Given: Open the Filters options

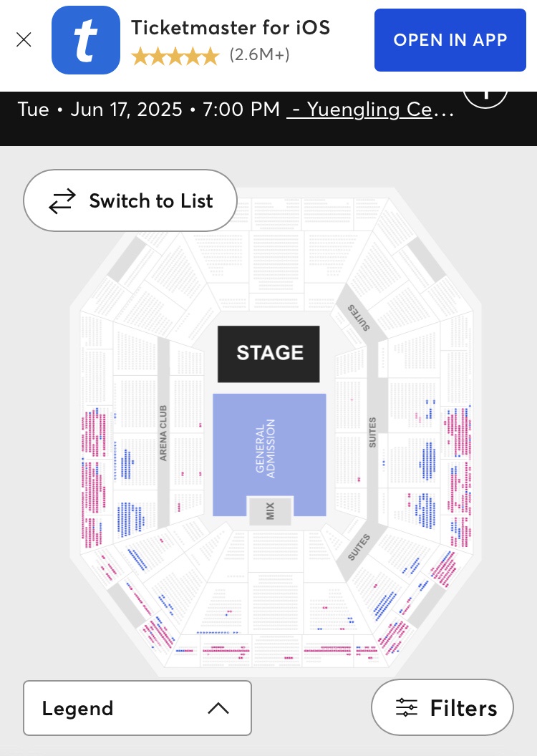Looking at the screenshot, I should pyautogui.click(x=442, y=708).
